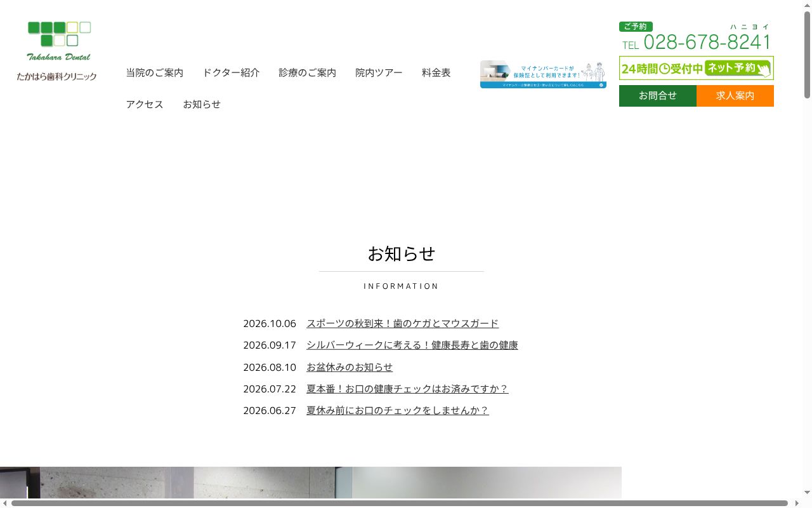Viewport: 812px width, 508px height.
Task: Open news 夏休み前にお口のチェックをしませんか？
Action: tap(398, 411)
